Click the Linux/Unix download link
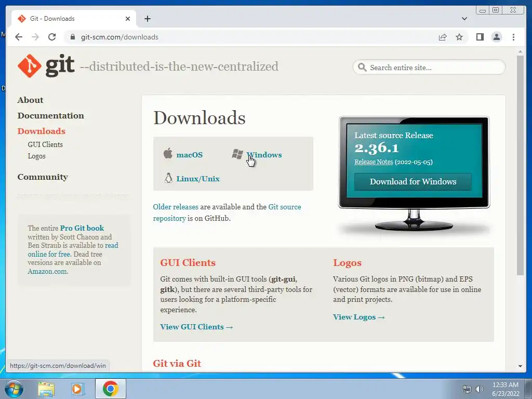532x399 pixels. point(198,179)
